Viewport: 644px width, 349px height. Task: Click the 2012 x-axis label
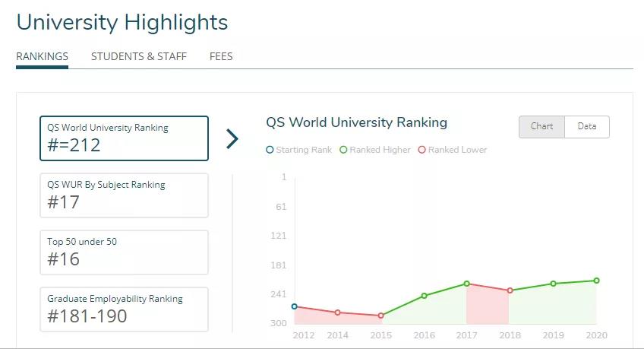click(x=304, y=335)
